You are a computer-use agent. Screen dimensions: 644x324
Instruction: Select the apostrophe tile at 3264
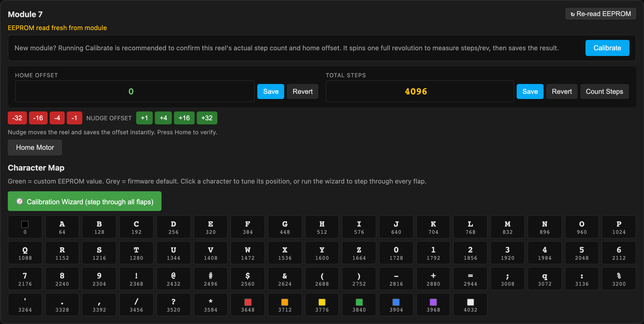(25, 305)
